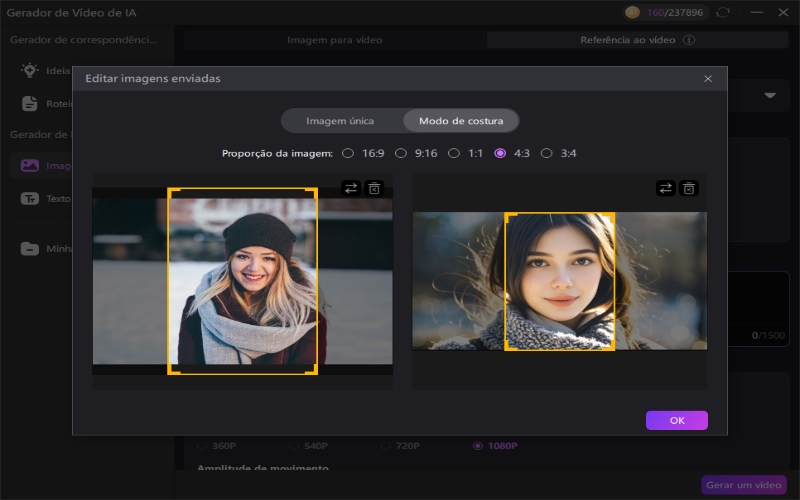Click the gold coin credits icon
The image size is (800, 500).
click(632, 12)
